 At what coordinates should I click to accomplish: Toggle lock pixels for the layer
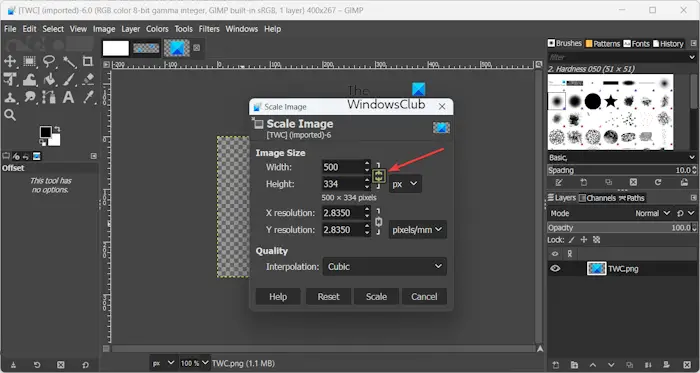point(571,240)
